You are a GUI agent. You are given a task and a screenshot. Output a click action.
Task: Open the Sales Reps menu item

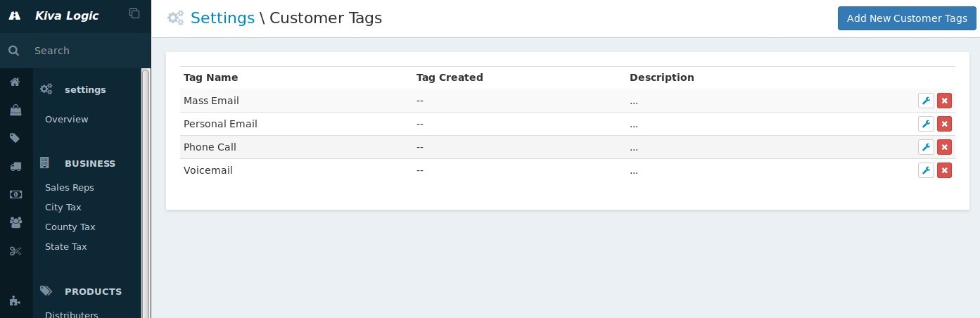70,187
